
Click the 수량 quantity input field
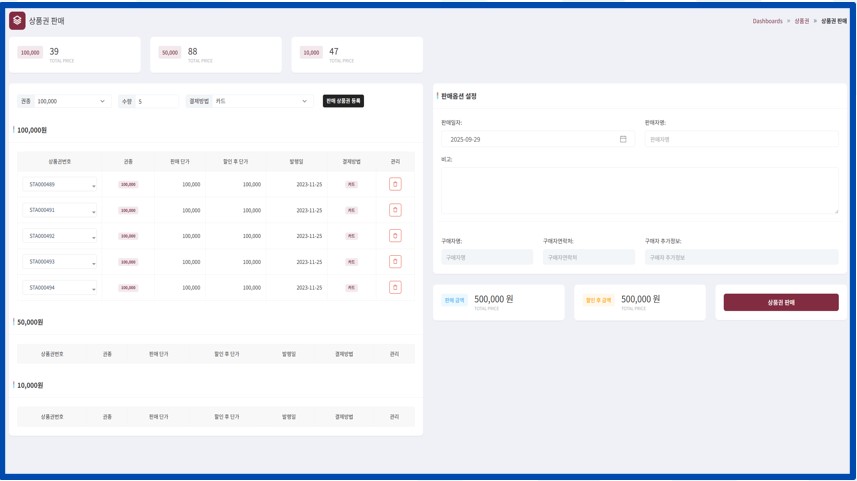point(157,102)
